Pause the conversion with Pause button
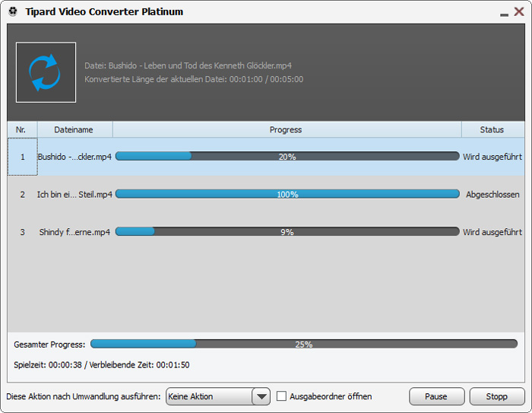 tap(436, 396)
